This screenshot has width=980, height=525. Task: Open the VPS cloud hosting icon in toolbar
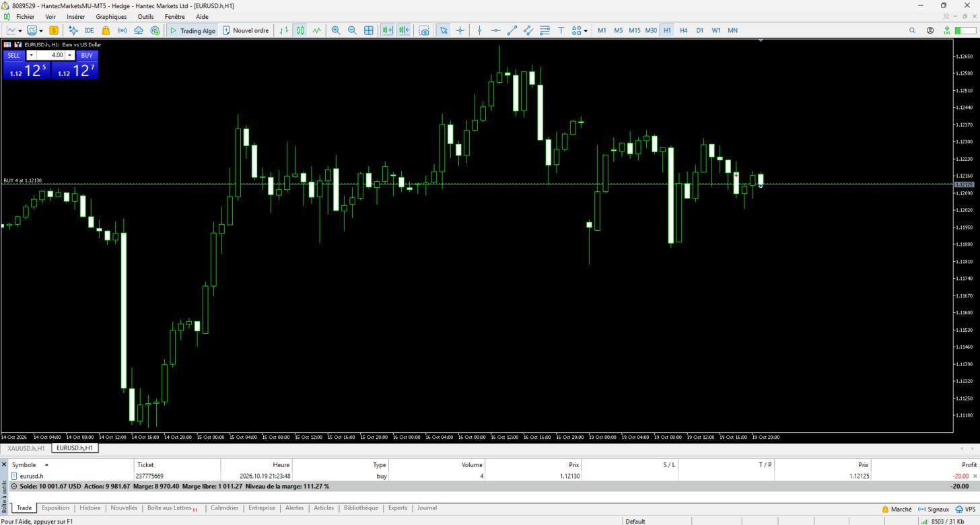[x=139, y=30]
